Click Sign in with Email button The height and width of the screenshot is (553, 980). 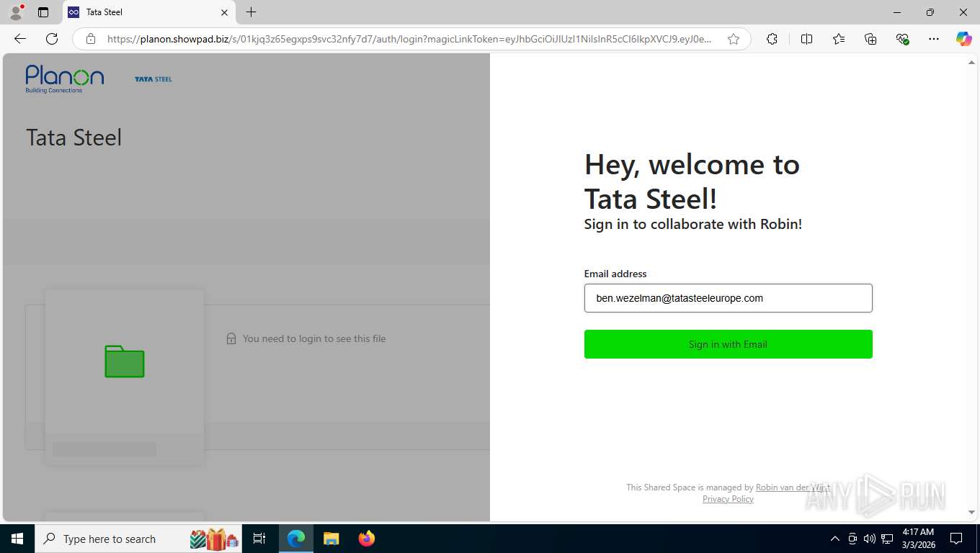728,344
